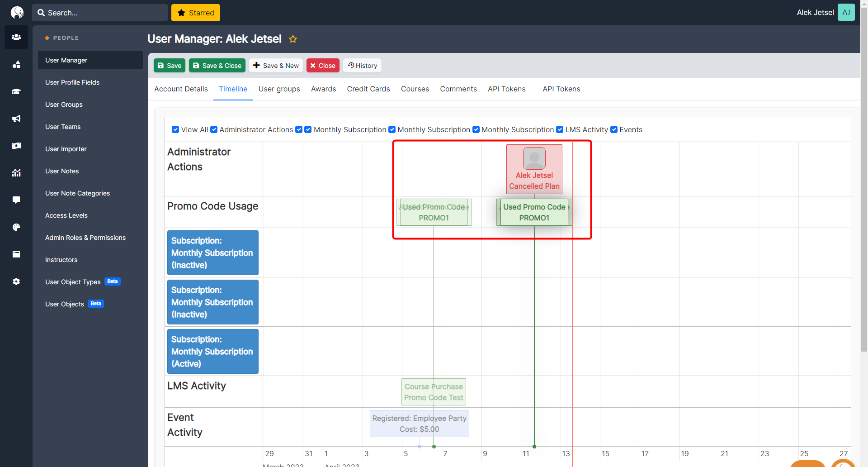
Task: Open the bar chart reports icon
Action: [16, 173]
